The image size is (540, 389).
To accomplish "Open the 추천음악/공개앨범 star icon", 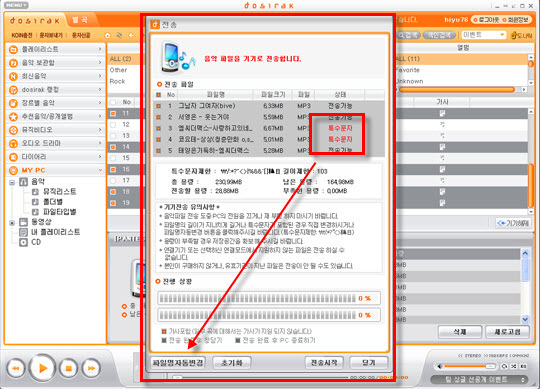I will (13, 117).
